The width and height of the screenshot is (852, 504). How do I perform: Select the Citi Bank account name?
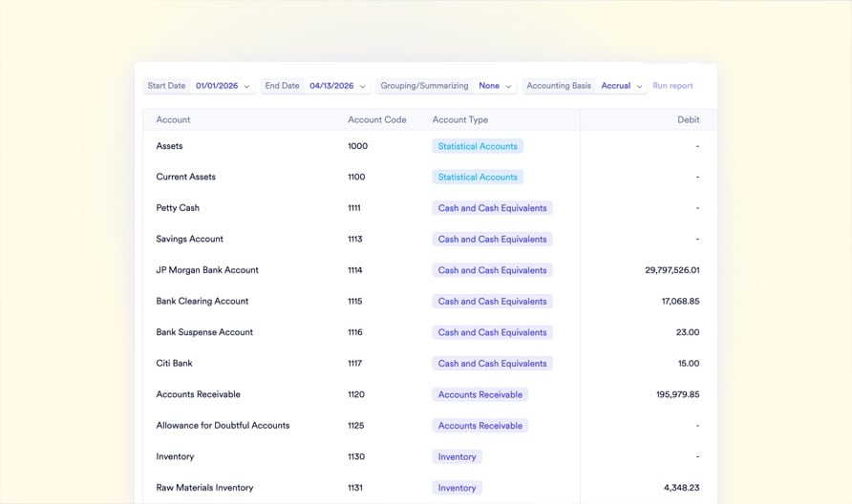(x=175, y=363)
